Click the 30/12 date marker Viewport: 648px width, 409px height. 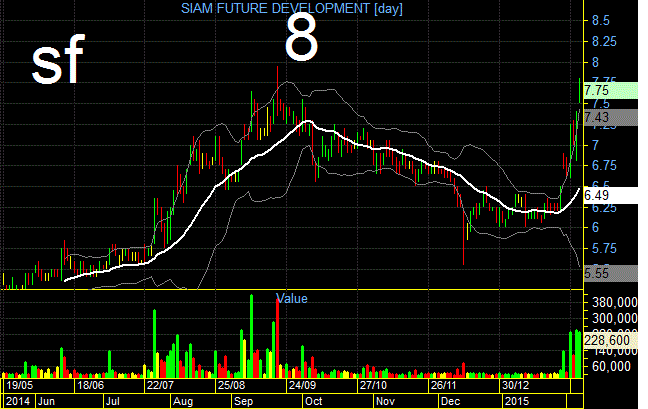point(515,385)
